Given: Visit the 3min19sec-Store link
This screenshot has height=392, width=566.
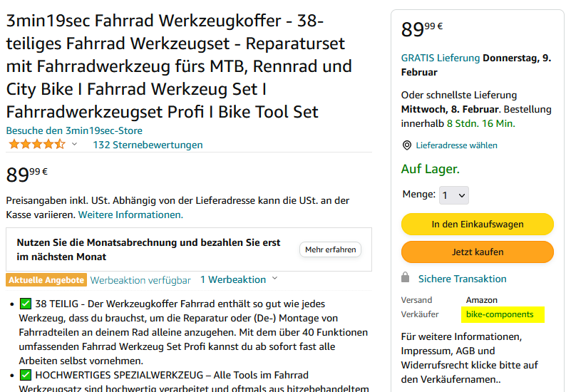Looking at the screenshot, I should [x=74, y=130].
